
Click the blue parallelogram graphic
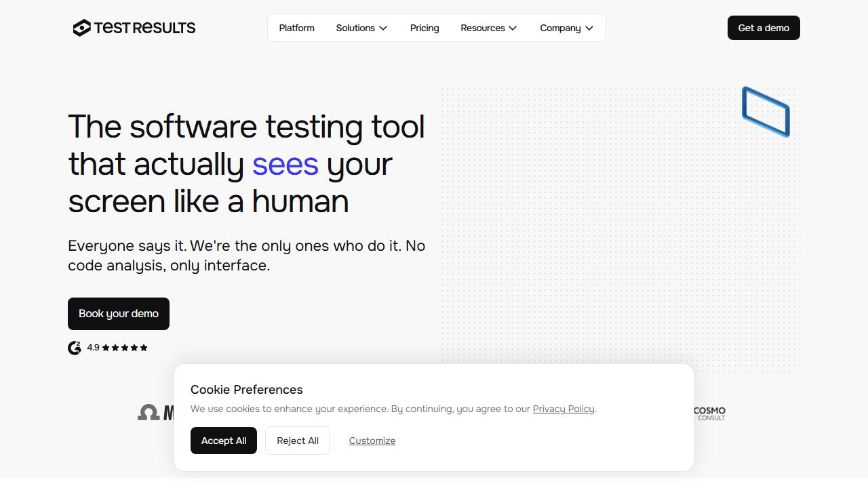(x=765, y=113)
